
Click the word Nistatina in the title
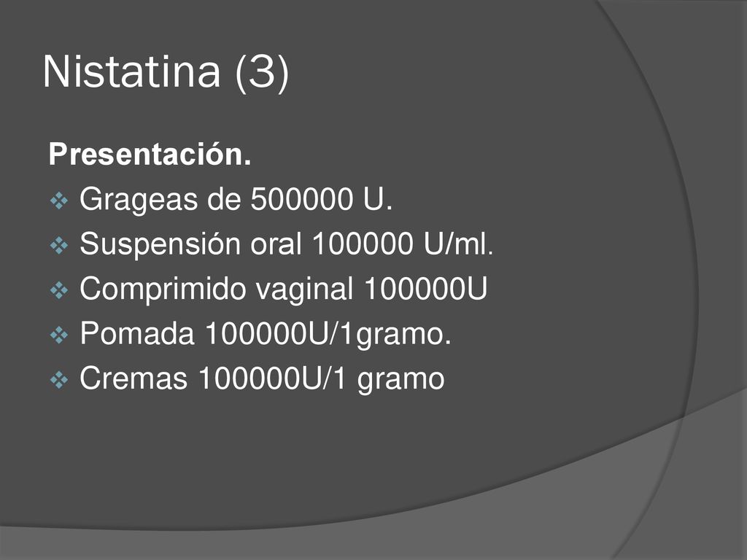pos(131,72)
